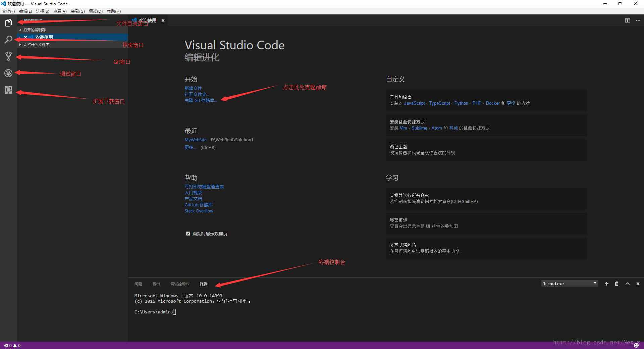Collapse the 打开的编辑器 section
The height and width of the screenshot is (349, 644).
pos(72,30)
